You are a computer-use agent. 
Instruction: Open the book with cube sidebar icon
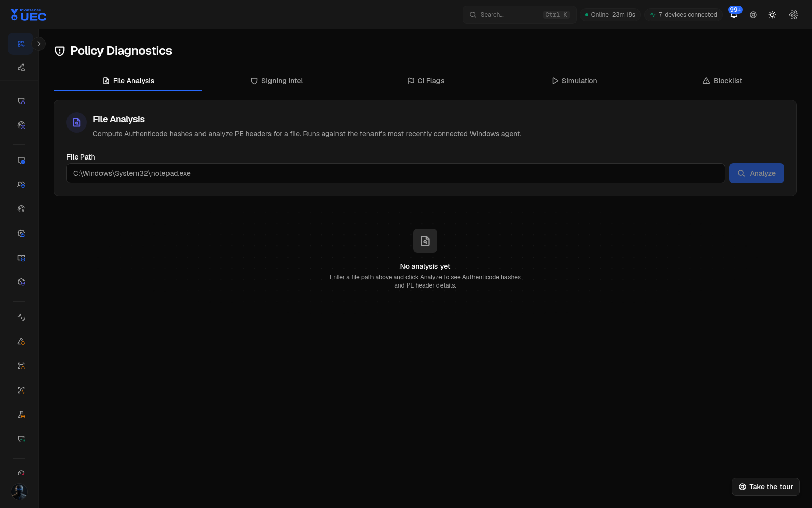[21, 258]
